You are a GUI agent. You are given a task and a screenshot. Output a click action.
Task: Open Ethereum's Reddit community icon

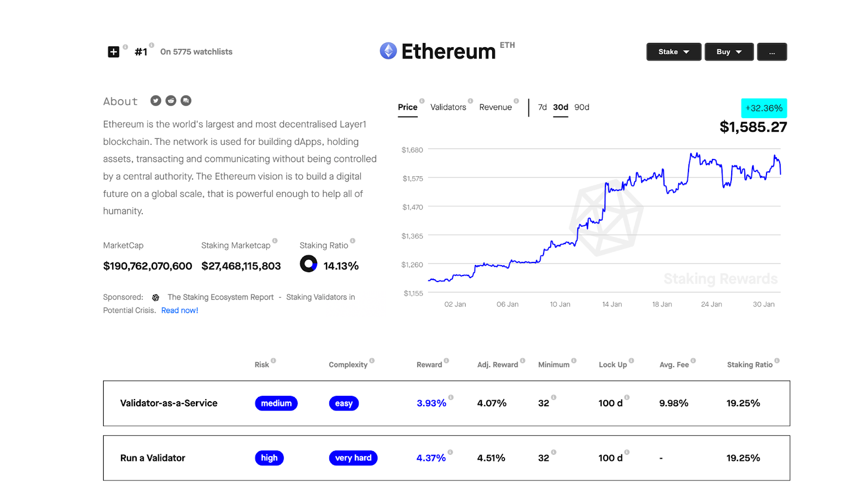click(x=171, y=101)
